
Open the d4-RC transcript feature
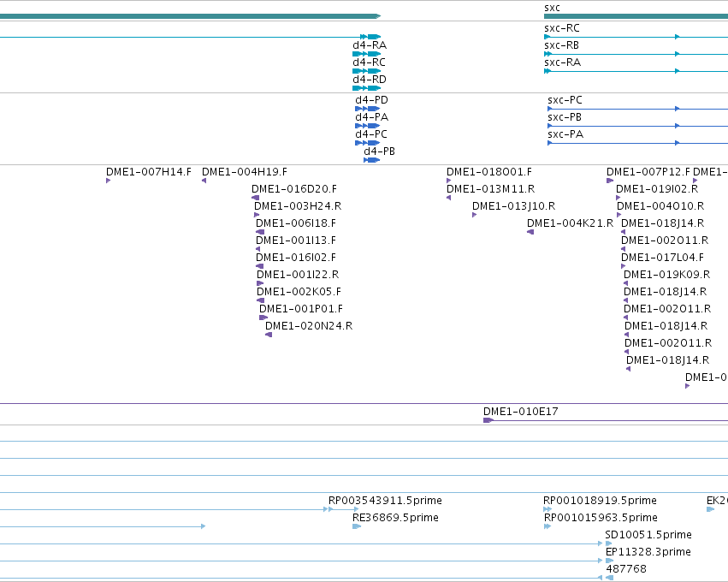[x=366, y=71]
